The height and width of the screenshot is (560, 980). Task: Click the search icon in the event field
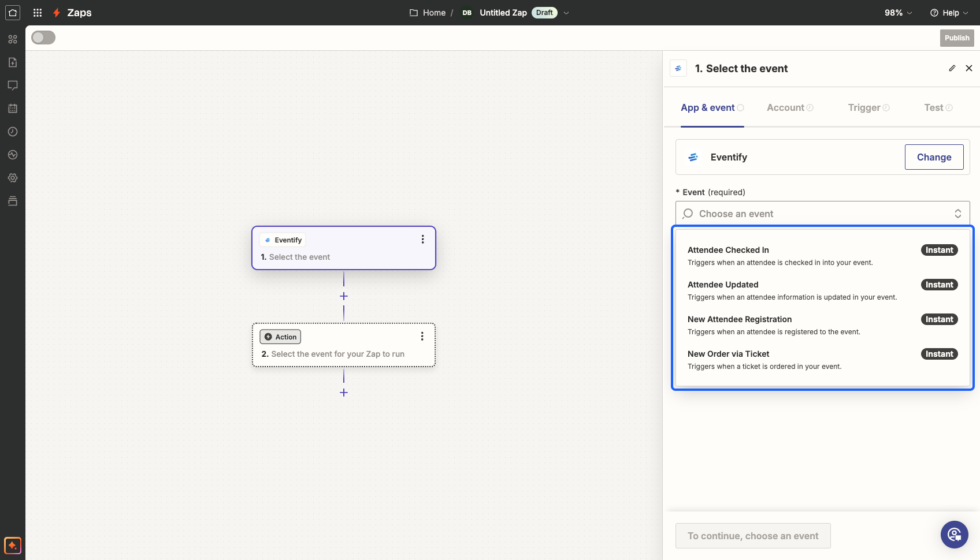pos(688,214)
